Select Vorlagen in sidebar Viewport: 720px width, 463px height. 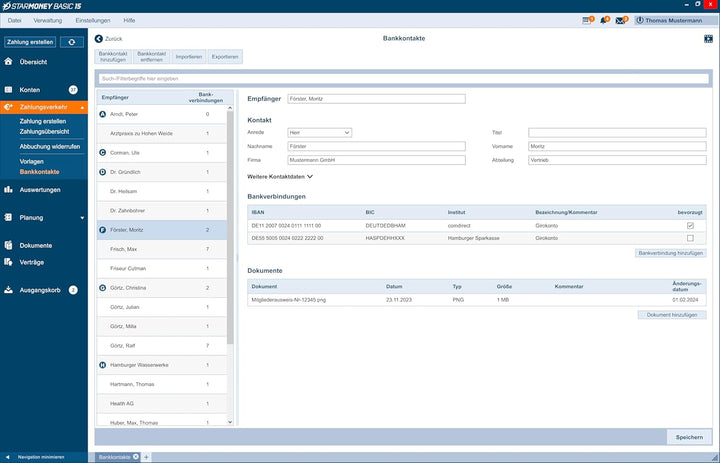click(x=32, y=161)
